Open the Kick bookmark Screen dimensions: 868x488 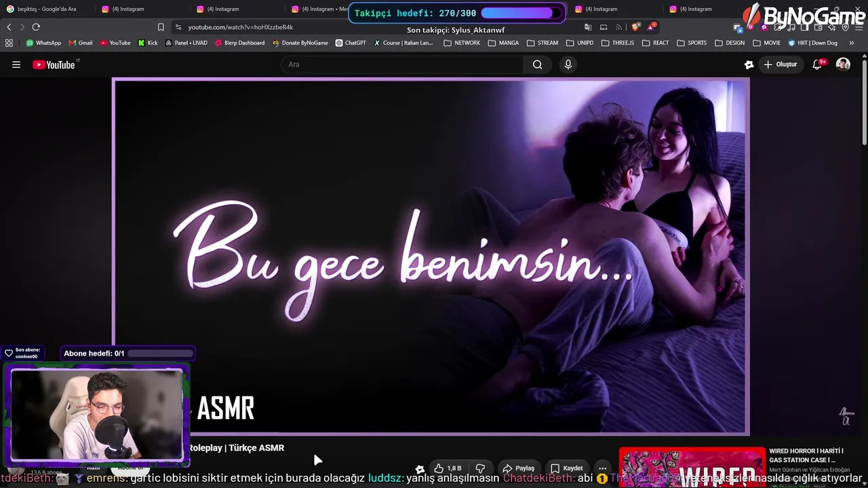point(147,43)
